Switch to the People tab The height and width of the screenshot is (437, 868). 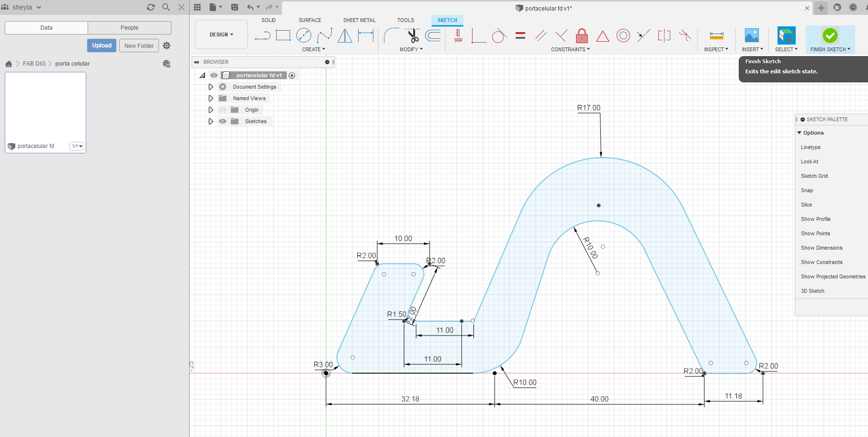click(x=129, y=28)
